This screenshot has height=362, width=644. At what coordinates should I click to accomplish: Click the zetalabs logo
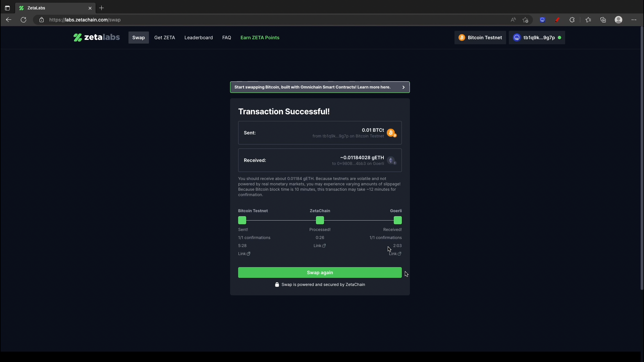[96, 37]
